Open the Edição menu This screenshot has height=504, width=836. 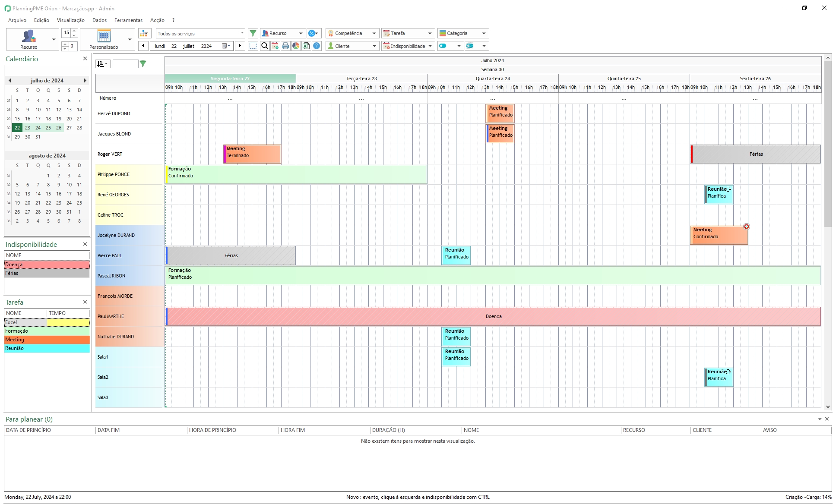click(41, 20)
